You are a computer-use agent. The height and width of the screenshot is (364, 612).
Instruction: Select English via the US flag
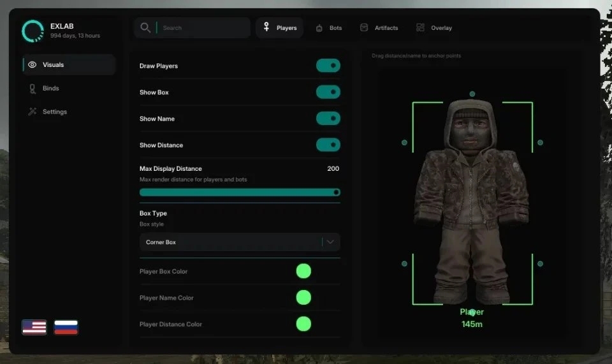coord(34,327)
